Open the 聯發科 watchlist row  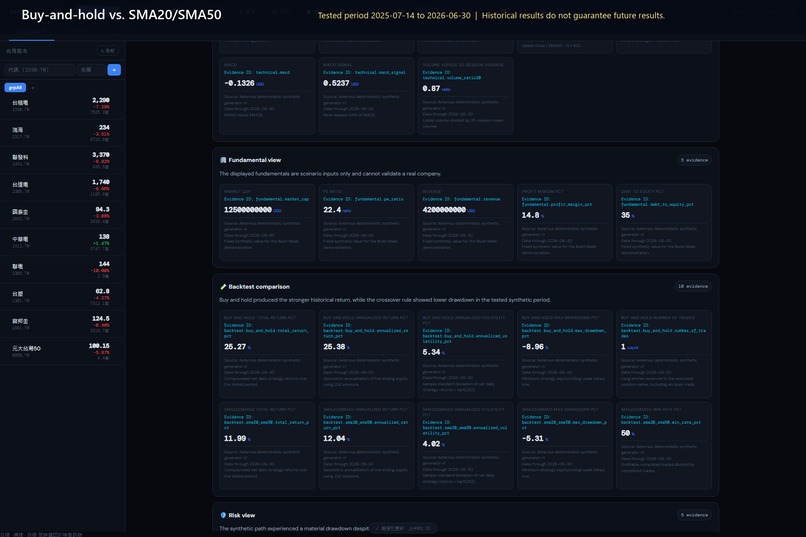(x=62, y=160)
